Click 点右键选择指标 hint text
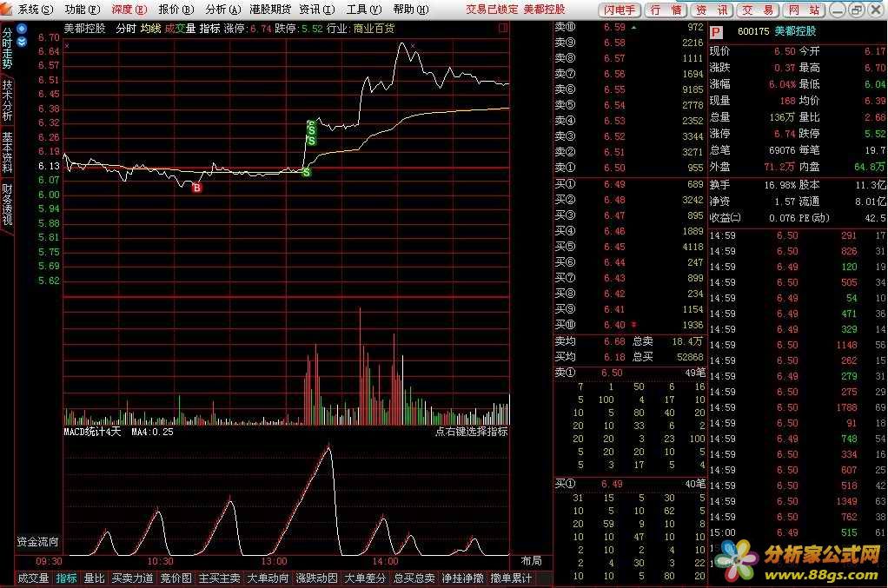 [471, 432]
